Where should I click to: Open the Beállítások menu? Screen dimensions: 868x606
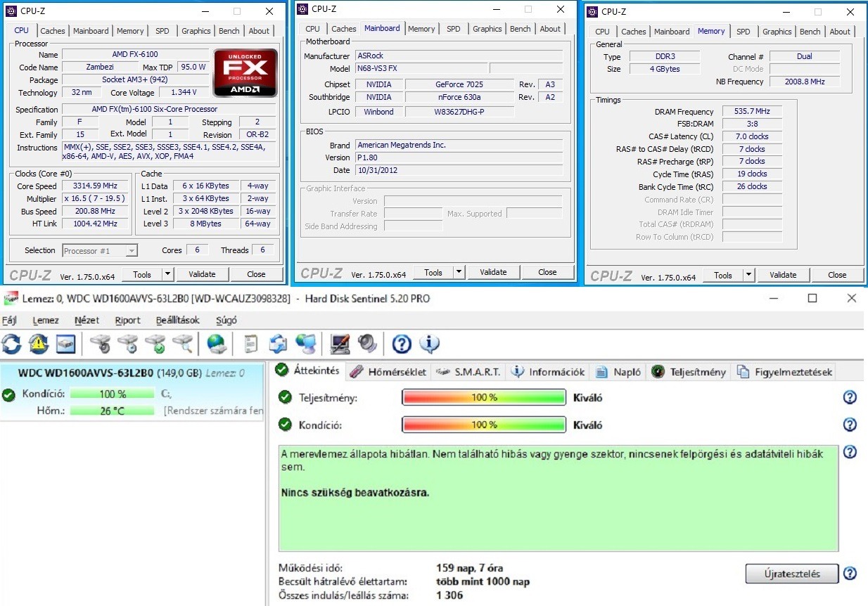coord(178,320)
